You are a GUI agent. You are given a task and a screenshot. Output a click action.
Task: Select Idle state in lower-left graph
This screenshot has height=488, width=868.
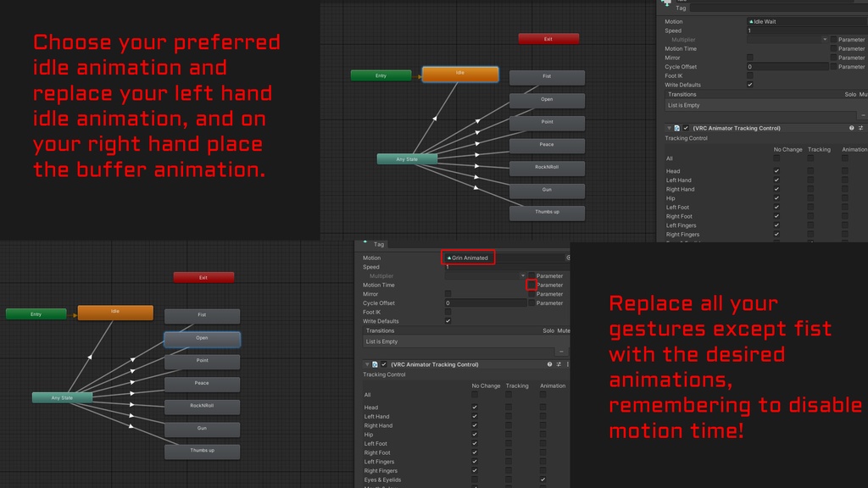coord(115,313)
